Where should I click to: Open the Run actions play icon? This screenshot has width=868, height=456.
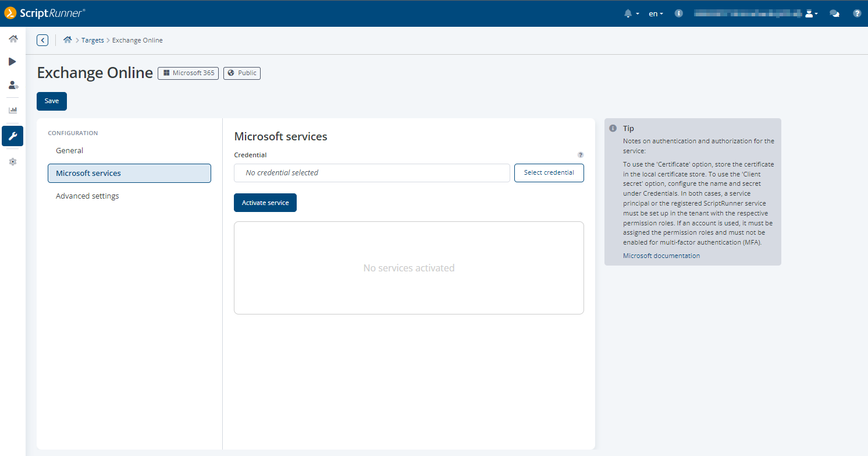12,62
